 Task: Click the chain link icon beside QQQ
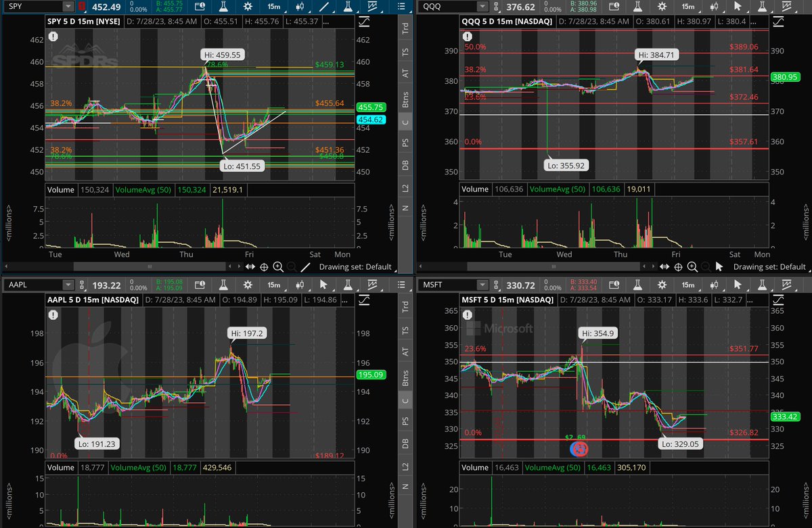[495, 7]
